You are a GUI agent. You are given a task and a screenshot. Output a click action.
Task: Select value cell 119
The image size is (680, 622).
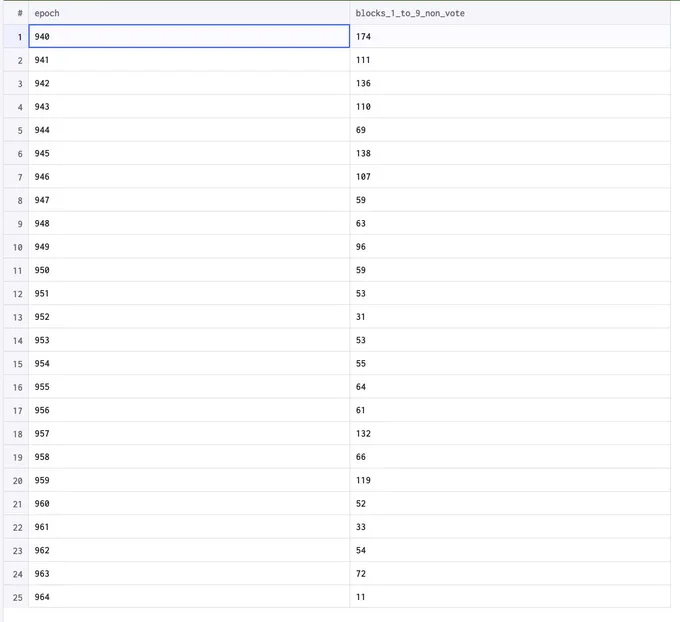point(510,480)
